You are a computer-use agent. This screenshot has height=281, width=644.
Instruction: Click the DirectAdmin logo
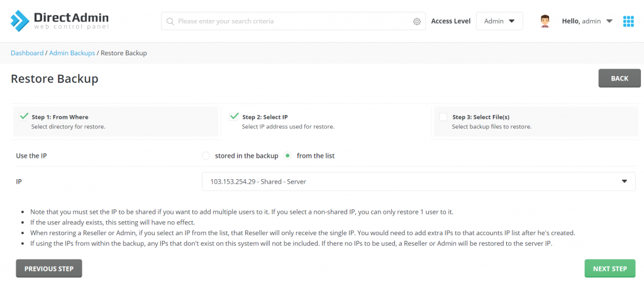coord(60,21)
